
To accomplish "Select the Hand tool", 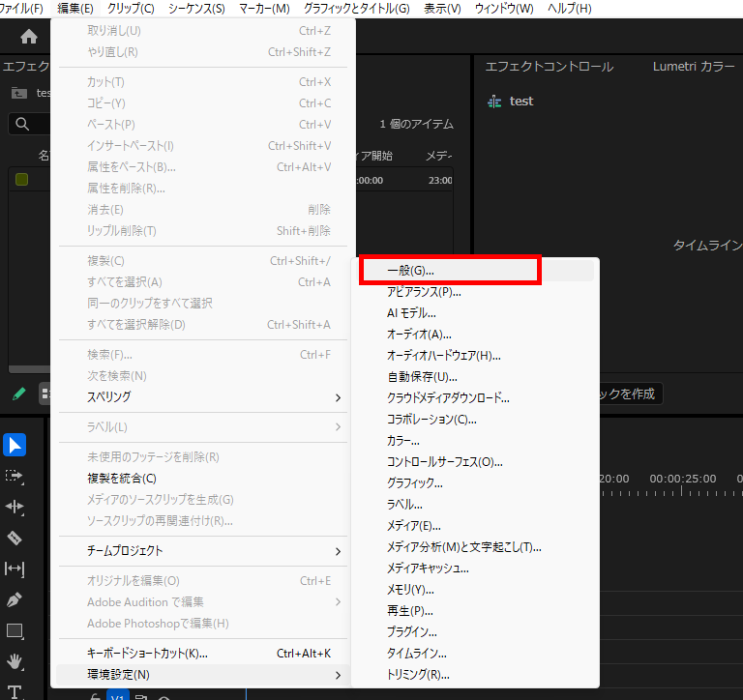I will click(15, 661).
